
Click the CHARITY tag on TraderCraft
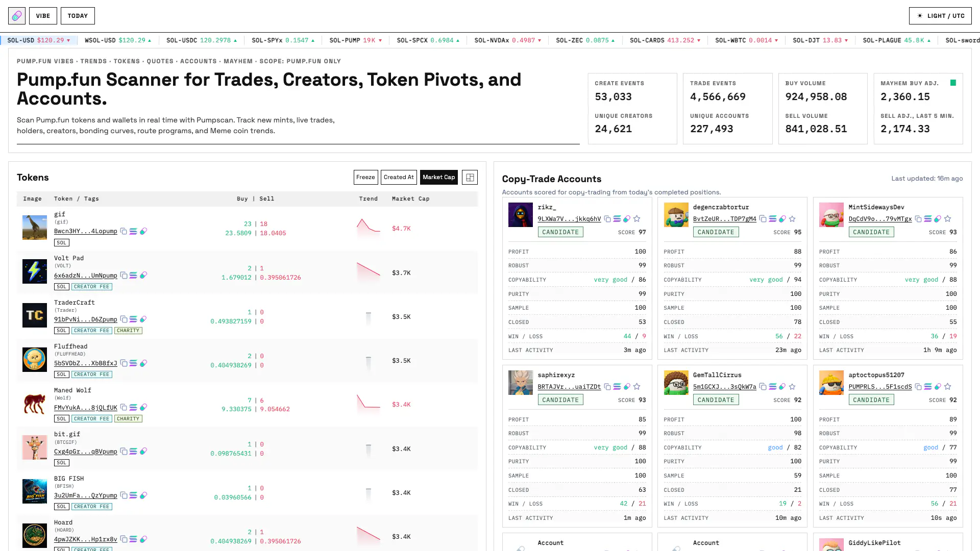[x=128, y=331]
